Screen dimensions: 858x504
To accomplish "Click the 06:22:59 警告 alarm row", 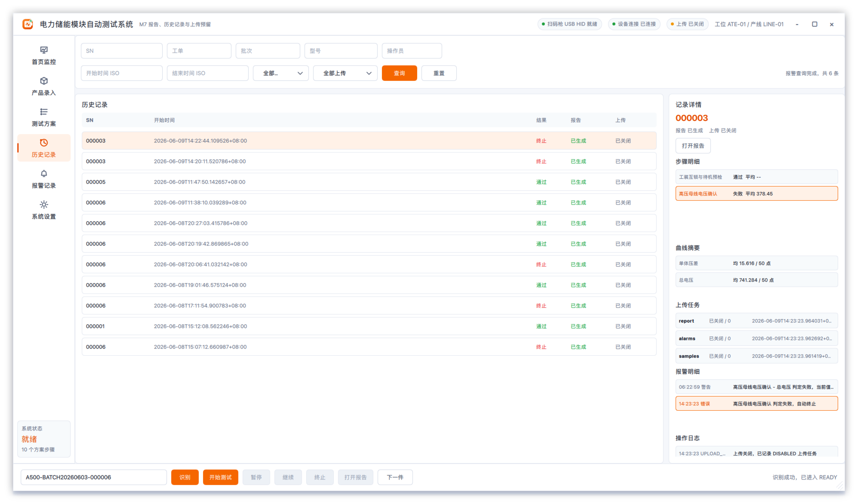I will 757,387.
